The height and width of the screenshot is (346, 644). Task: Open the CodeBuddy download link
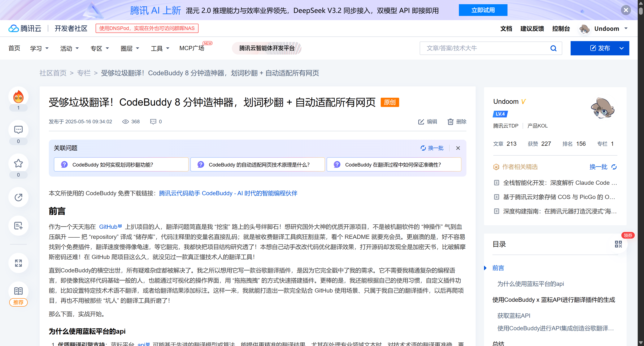(228, 193)
